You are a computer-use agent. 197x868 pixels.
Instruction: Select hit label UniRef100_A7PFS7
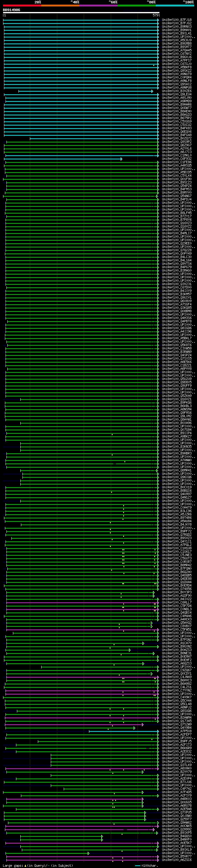(x=176, y=61)
